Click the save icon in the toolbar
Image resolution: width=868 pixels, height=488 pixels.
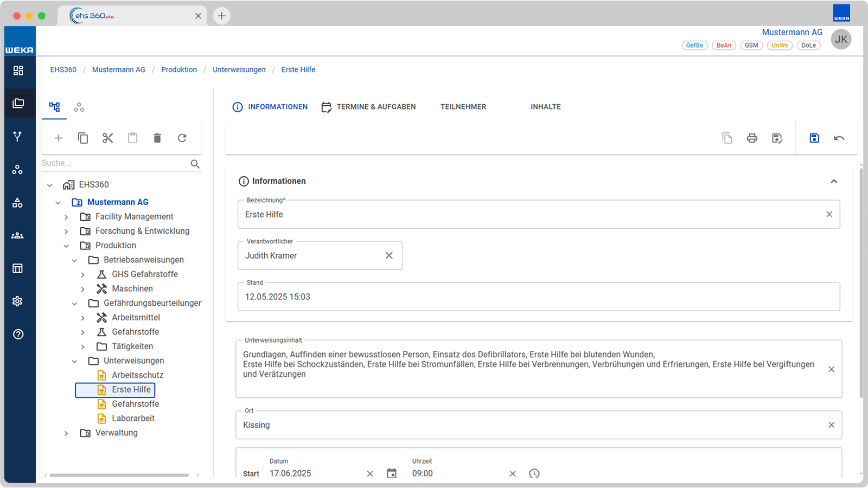point(814,138)
